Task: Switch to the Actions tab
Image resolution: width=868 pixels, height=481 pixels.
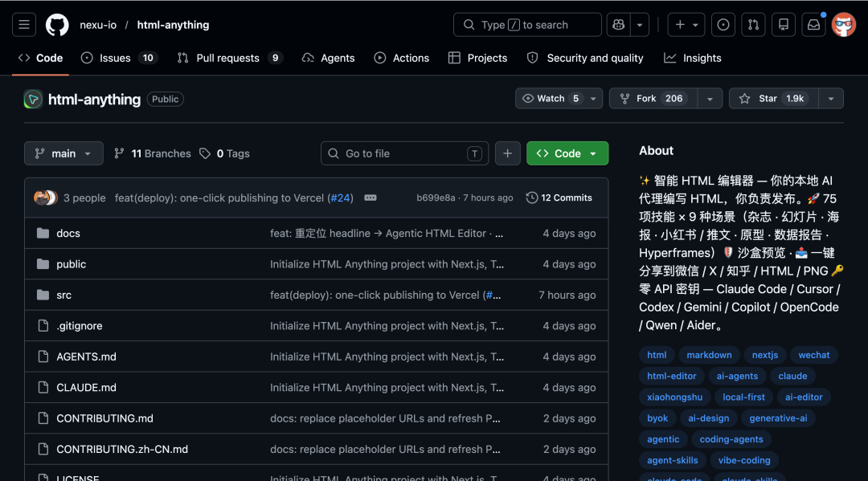Action: 402,58
